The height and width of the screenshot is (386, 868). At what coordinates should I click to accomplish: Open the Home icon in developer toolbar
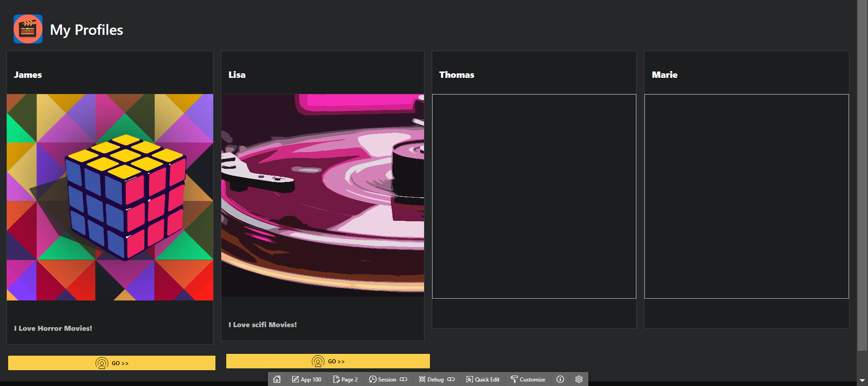click(277, 379)
